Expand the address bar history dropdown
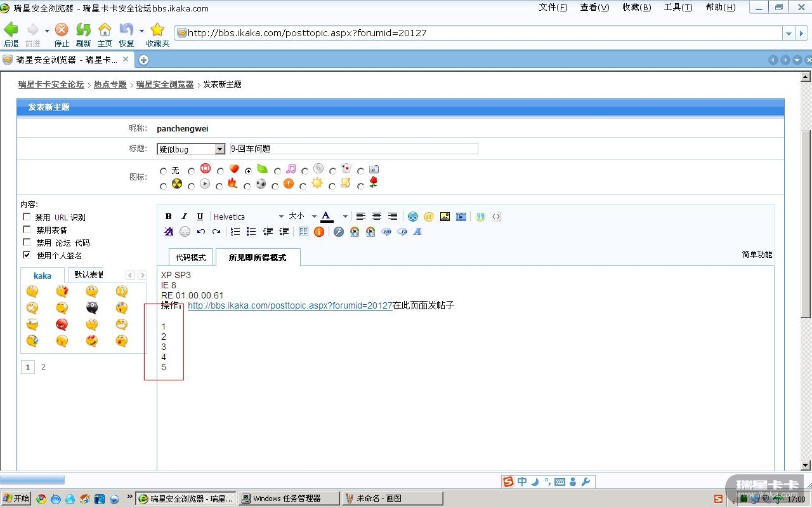Image resolution: width=812 pixels, height=508 pixels. tap(789, 33)
